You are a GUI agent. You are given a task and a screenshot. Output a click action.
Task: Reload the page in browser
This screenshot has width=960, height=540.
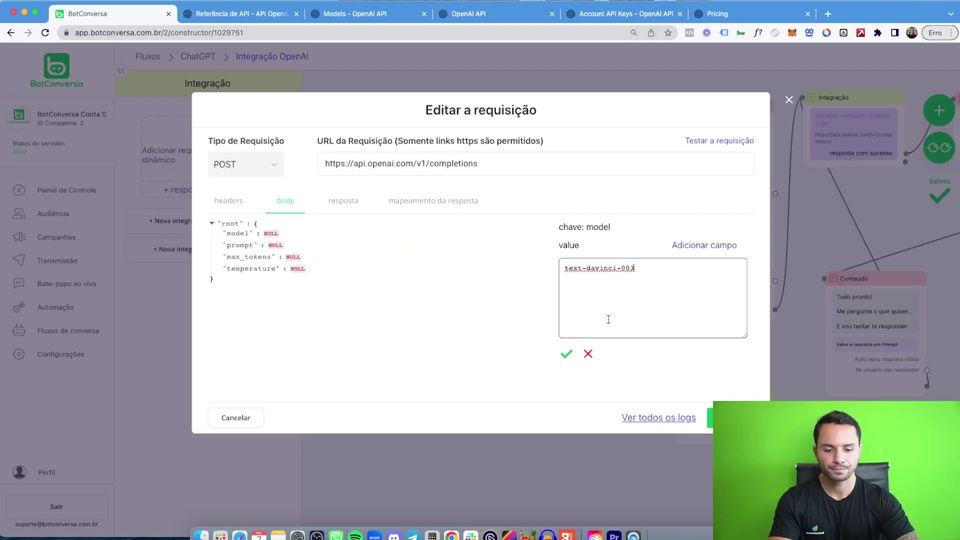coord(45,32)
